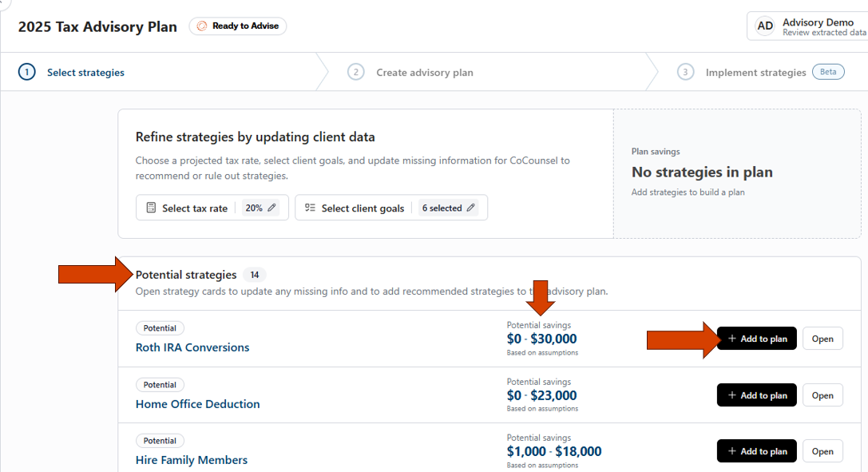The image size is (868, 472).
Task: Switch to Implement strategies step
Action: click(x=755, y=73)
